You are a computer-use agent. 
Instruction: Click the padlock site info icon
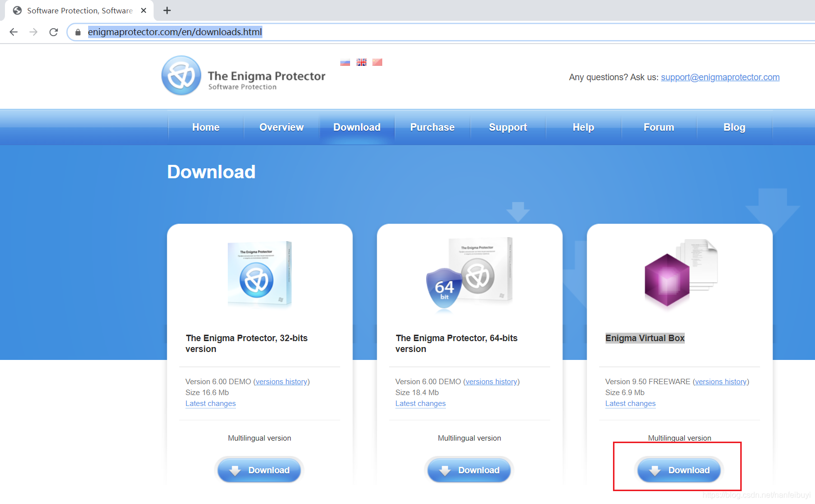(78, 32)
